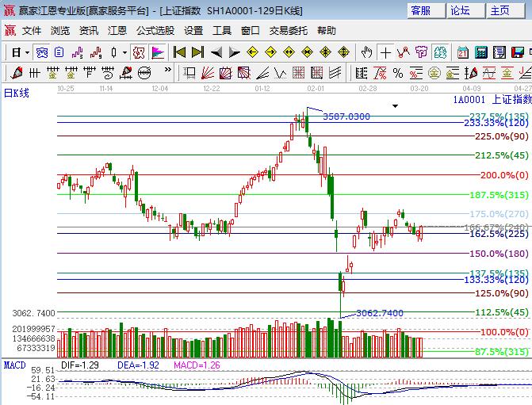The image size is (532, 405).
Task: Expand the candlestick chart type dropdown arrow
Action: click(124, 52)
